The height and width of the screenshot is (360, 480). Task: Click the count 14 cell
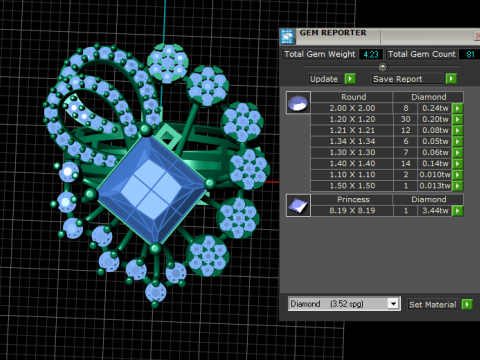(x=405, y=164)
